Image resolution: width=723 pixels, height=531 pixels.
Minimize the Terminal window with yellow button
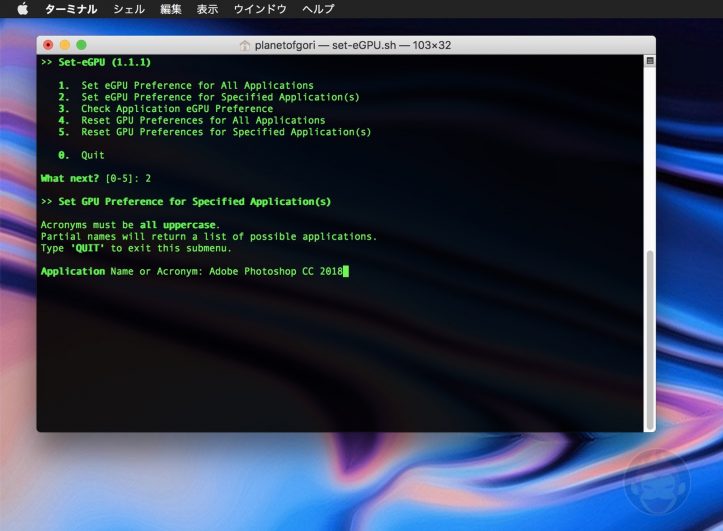65,45
